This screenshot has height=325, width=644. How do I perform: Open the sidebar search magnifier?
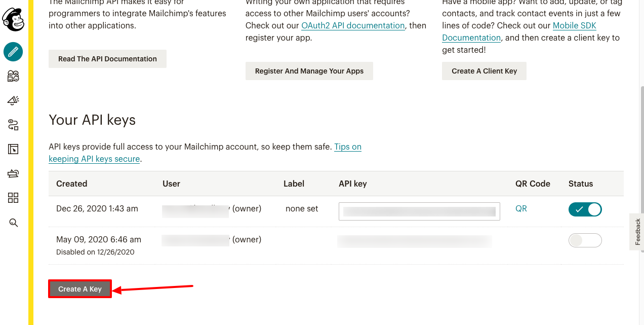pyautogui.click(x=13, y=222)
